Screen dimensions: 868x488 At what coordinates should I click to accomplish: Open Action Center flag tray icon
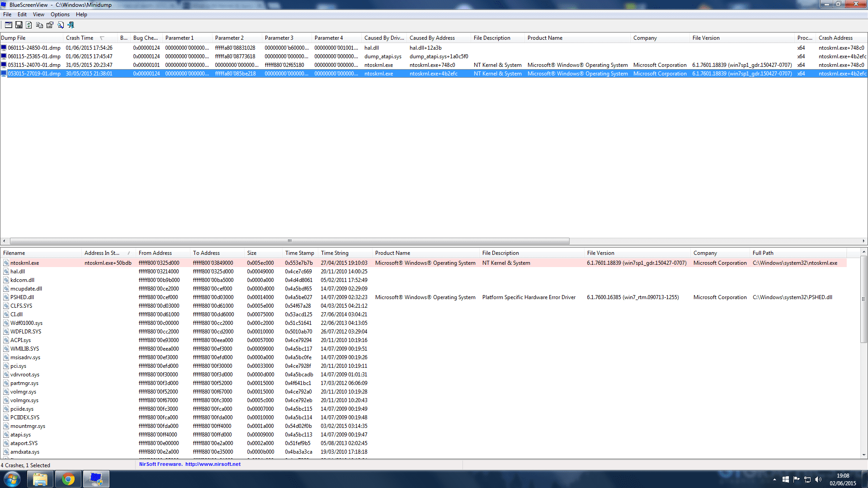tap(796, 479)
